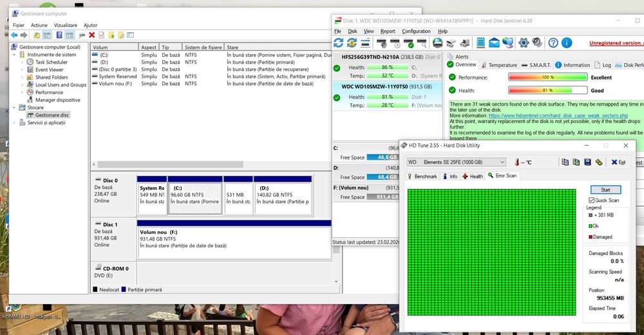
Task: Click the Performance 100 % bar in Sentinel
Action: pos(548,77)
